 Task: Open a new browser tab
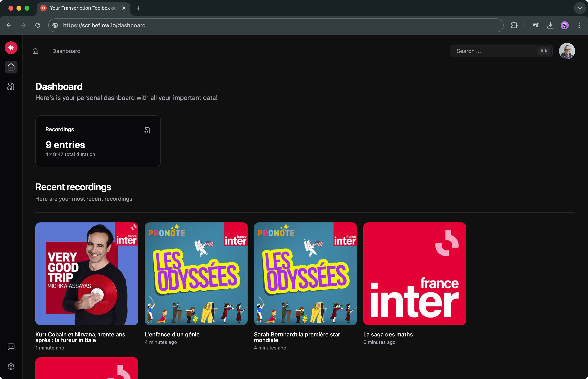138,8
